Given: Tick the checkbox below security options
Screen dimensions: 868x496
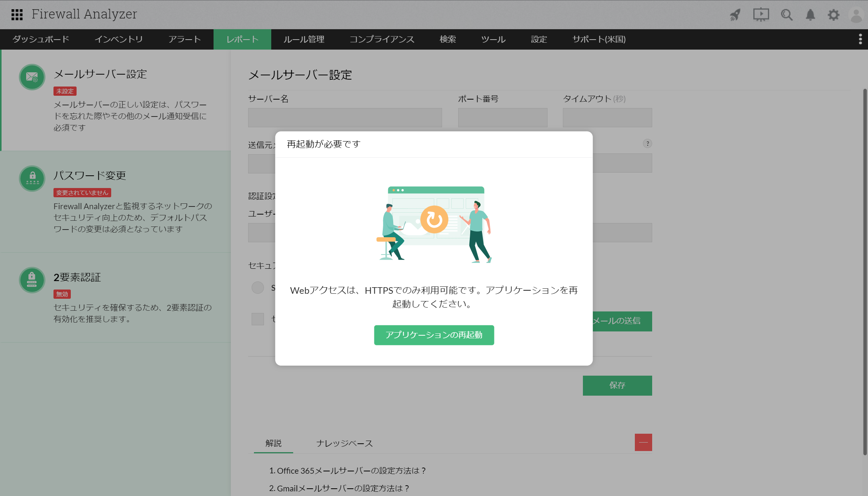Looking at the screenshot, I should 257,319.
